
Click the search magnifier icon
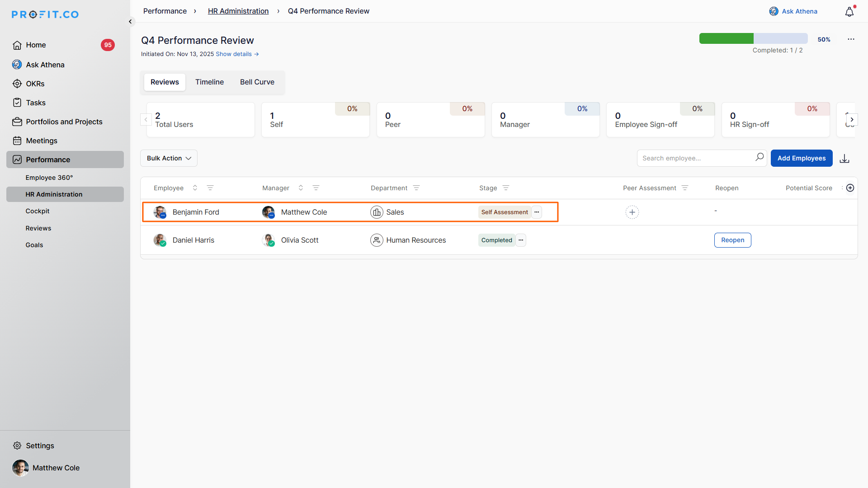(759, 157)
